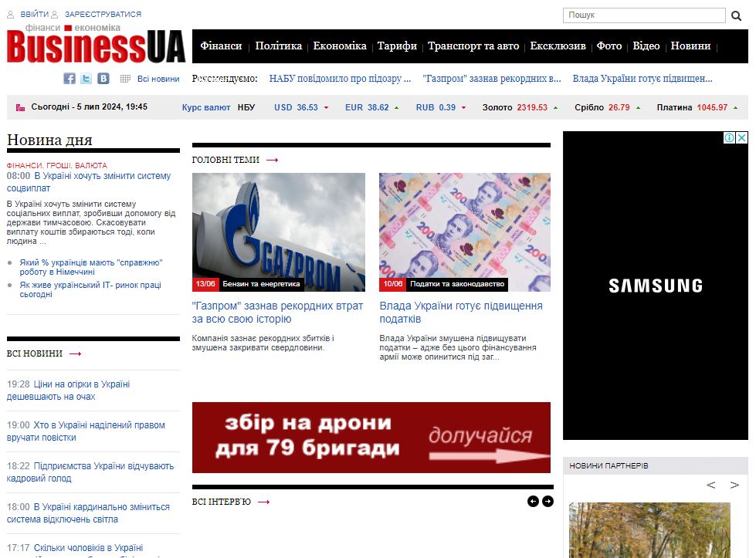Screen dimensions: 756x558
Task: Click previous arrow in Всі інтерв'ю slider
Action: coord(533,502)
